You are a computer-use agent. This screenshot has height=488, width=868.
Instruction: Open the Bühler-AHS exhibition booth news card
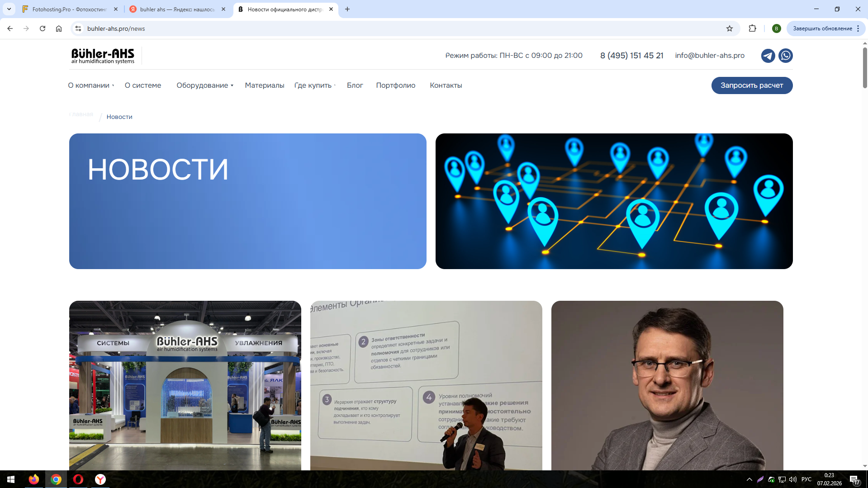pyautogui.click(x=185, y=385)
